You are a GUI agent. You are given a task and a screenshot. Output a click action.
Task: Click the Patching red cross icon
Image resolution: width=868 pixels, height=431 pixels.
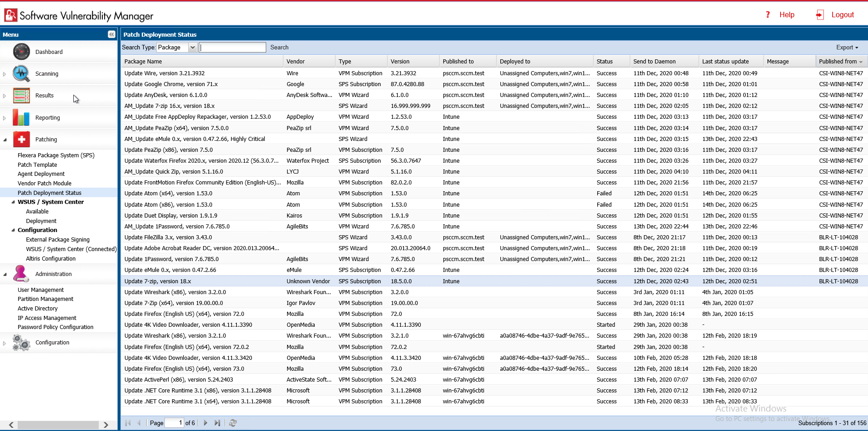pos(21,139)
